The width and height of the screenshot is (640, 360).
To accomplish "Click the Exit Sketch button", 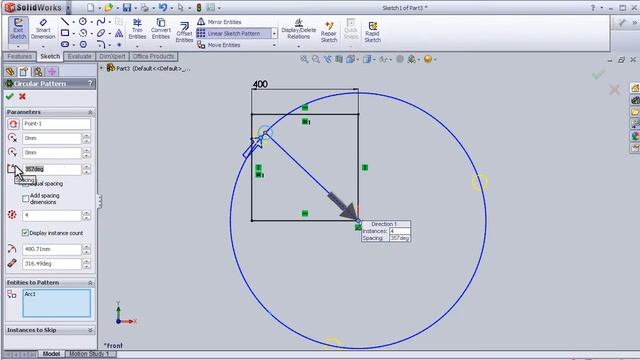I will tap(18, 29).
